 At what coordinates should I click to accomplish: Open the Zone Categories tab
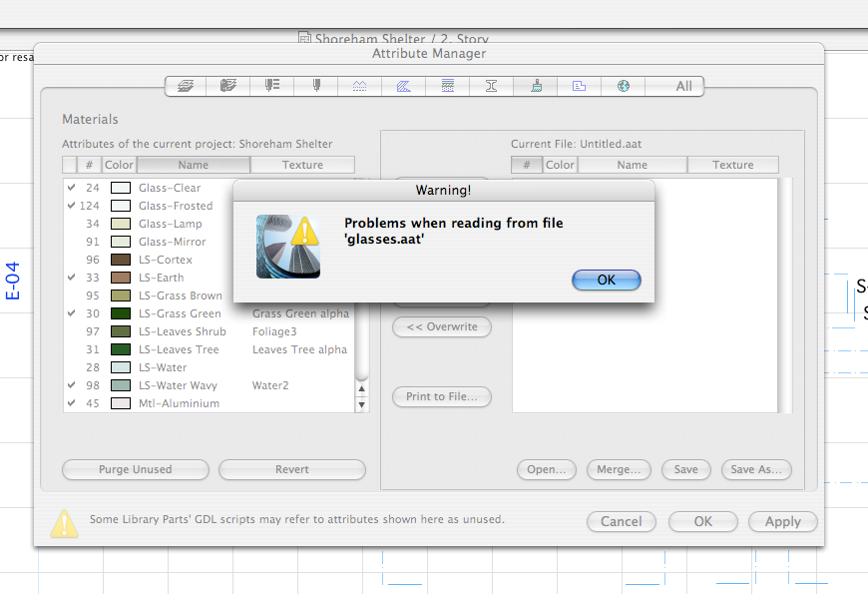pos(579,86)
